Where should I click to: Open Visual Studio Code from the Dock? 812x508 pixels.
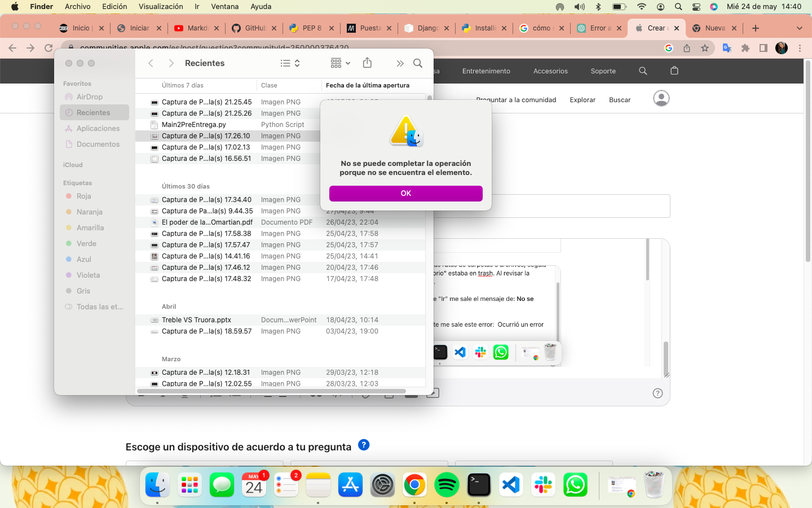click(511, 485)
